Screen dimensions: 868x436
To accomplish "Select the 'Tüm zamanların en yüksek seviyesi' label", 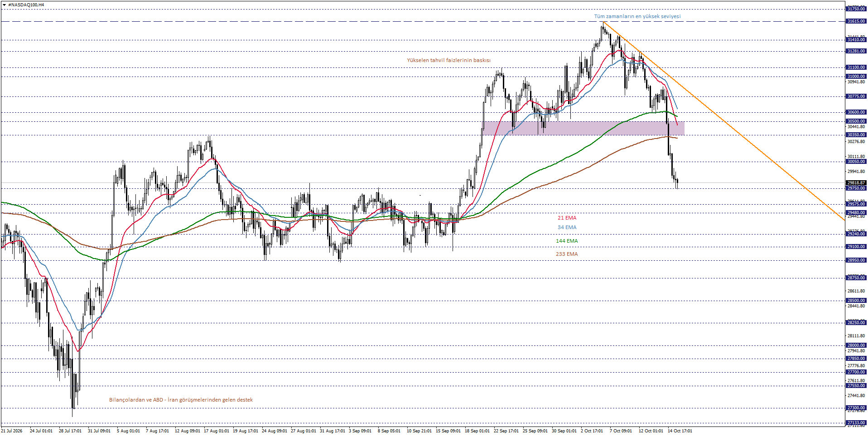I will (x=637, y=16).
